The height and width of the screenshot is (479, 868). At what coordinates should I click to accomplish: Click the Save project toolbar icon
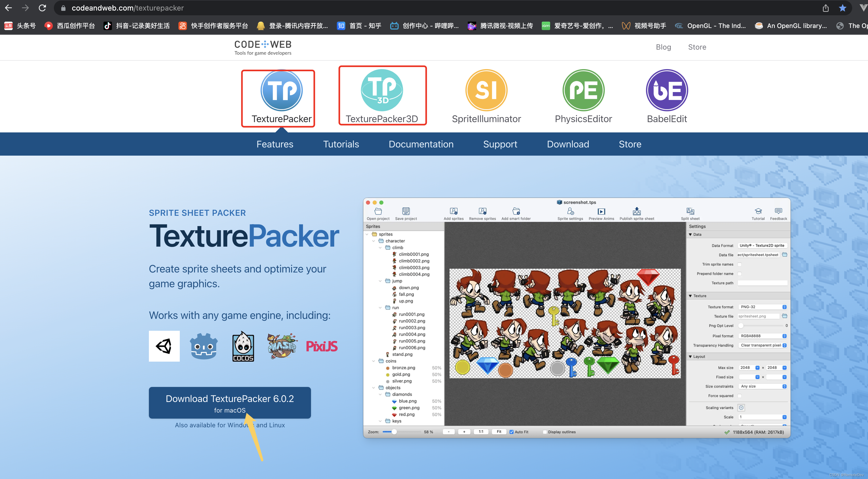tap(406, 211)
